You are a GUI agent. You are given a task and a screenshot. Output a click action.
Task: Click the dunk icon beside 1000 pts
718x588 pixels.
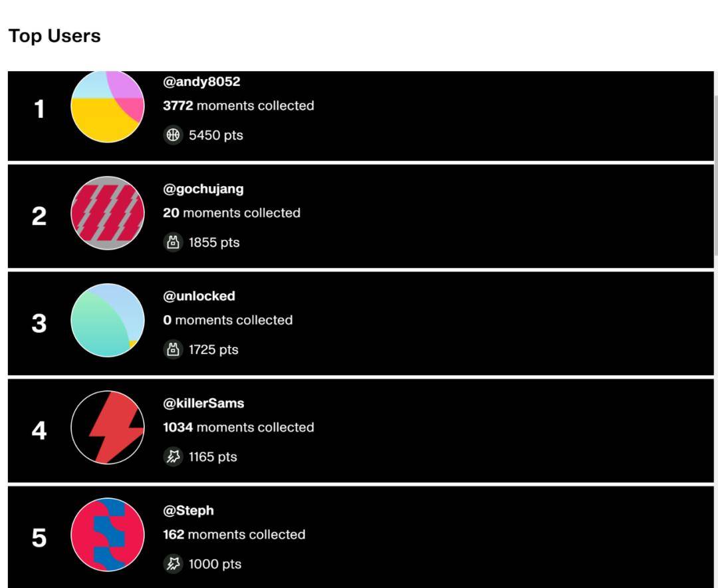click(x=173, y=564)
